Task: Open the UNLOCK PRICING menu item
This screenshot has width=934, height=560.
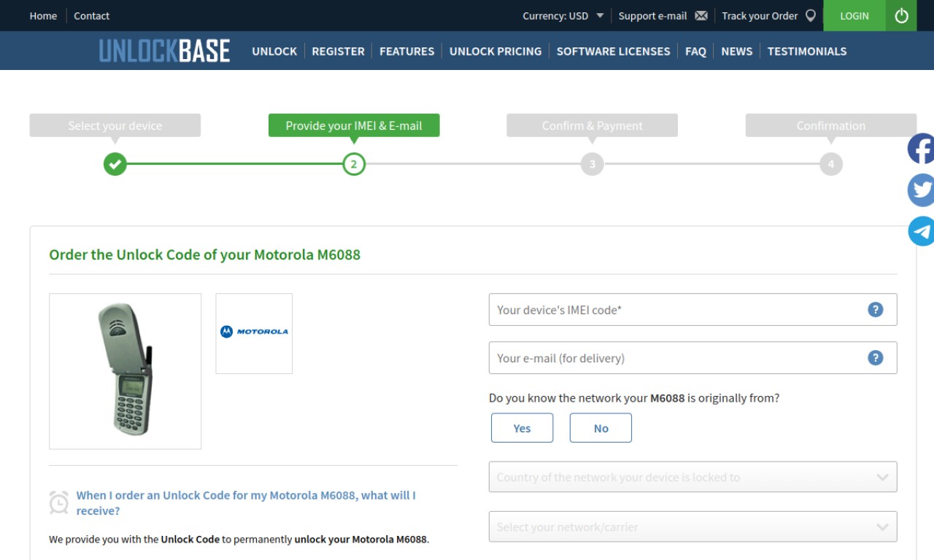Action: (495, 51)
